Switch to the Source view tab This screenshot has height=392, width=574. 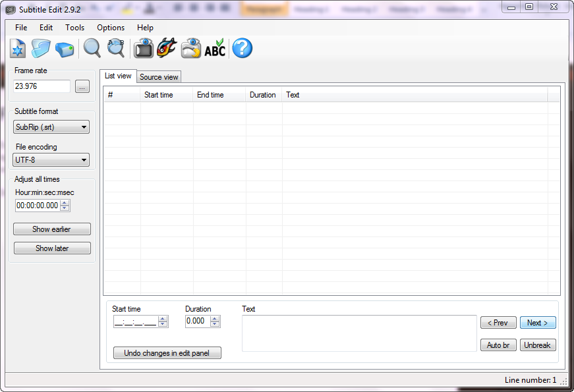click(159, 77)
